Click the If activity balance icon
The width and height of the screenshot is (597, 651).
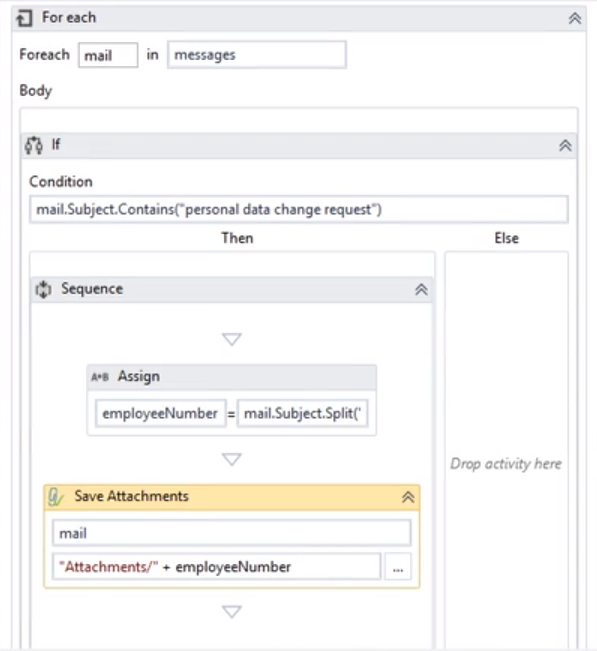click(x=34, y=145)
